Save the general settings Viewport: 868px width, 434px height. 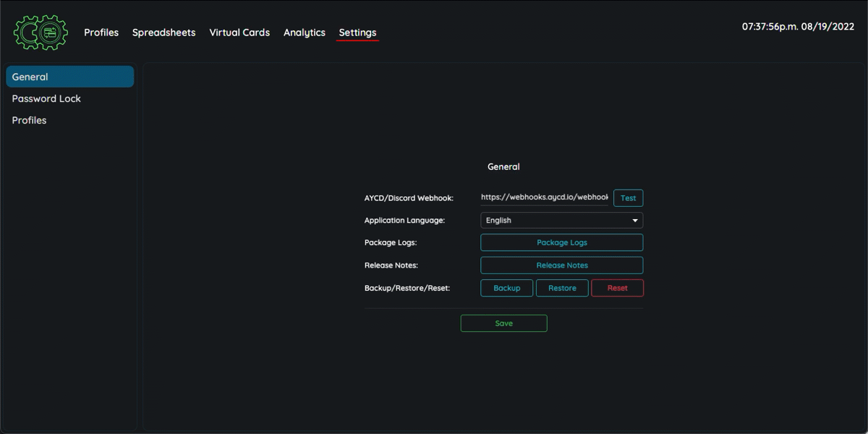(x=503, y=323)
